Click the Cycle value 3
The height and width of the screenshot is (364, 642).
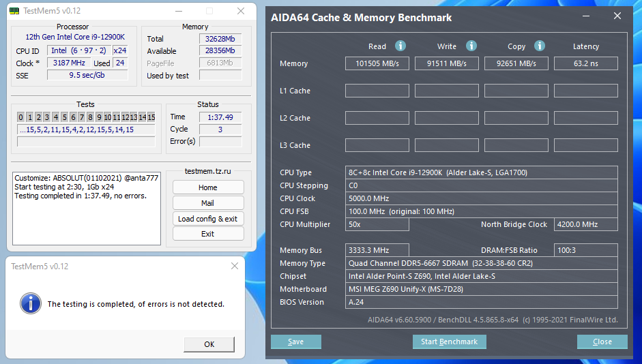[x=220, y=130]
